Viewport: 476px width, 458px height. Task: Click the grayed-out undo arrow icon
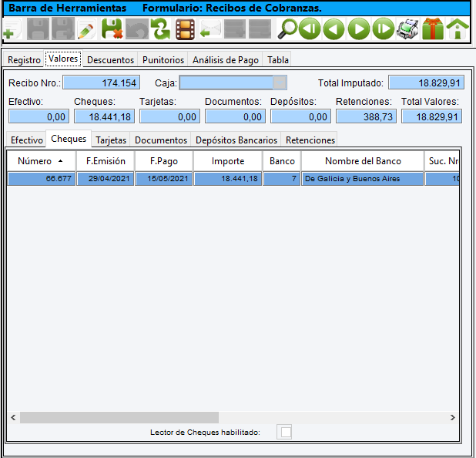coord(137,29)
